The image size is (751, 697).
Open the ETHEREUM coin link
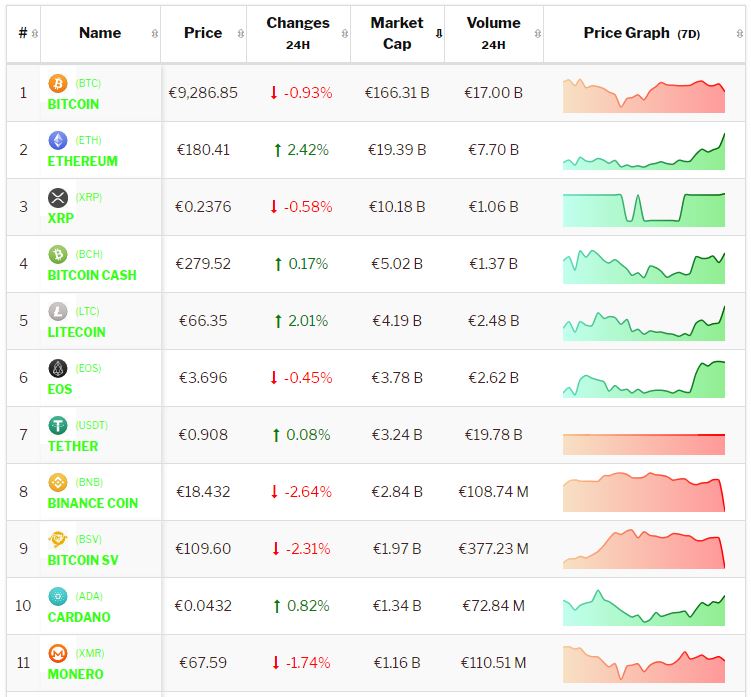click(x=83, y=161)
